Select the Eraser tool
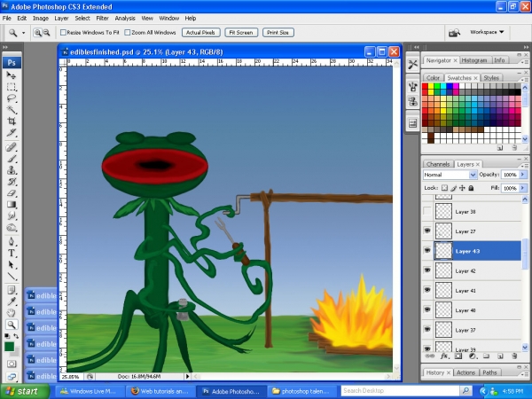This screenshot has height=399, width=532. [12, 193]
